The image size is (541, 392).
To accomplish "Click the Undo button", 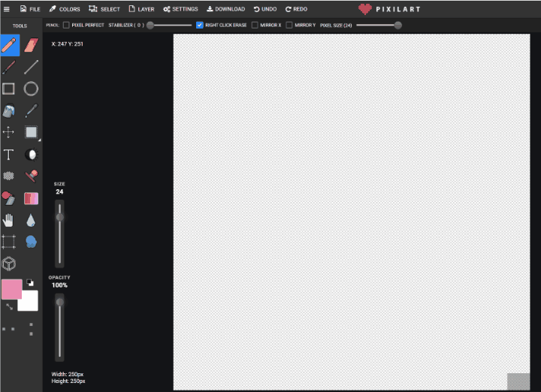I will click(x=265, y=9).
